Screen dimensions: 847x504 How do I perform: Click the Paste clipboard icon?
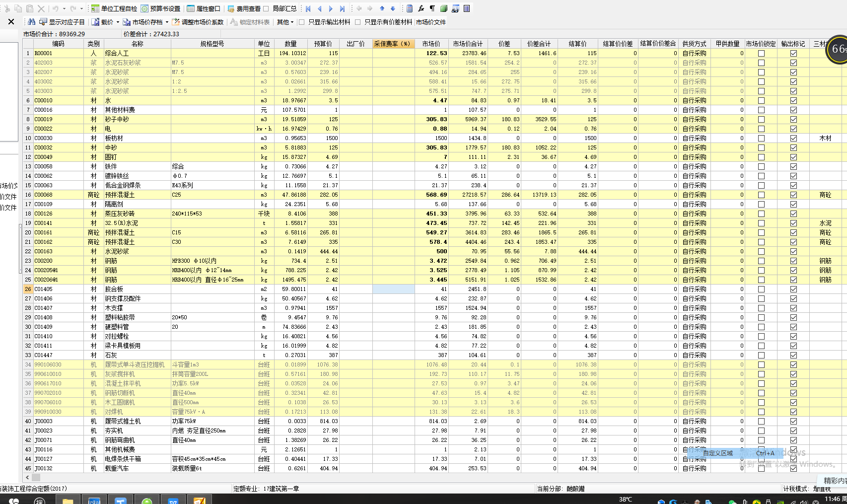click(x=30, y=8)
